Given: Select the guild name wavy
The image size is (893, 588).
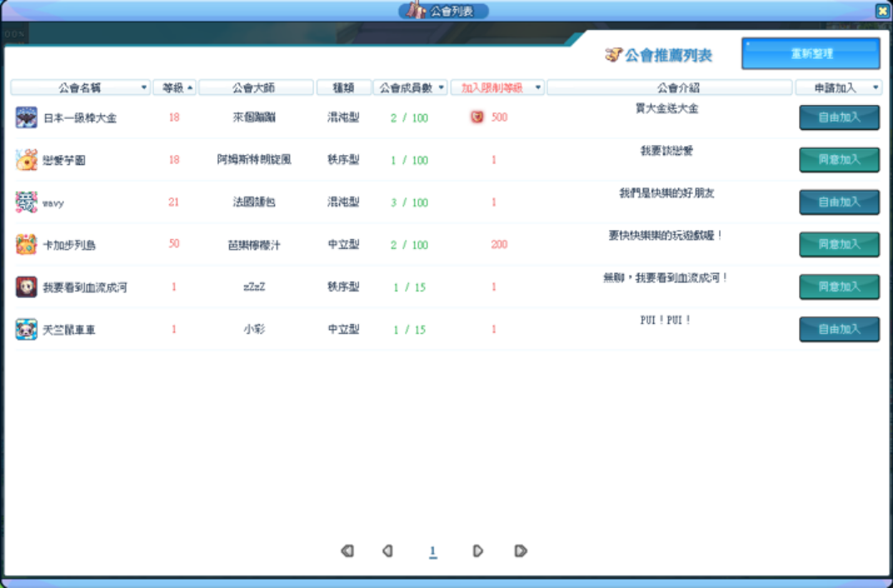Looking at the screenshot, I should tap(53, 202).
